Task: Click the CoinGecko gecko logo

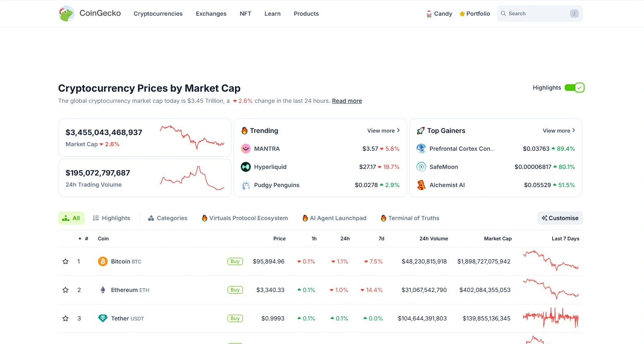Action: coord(66,14)
